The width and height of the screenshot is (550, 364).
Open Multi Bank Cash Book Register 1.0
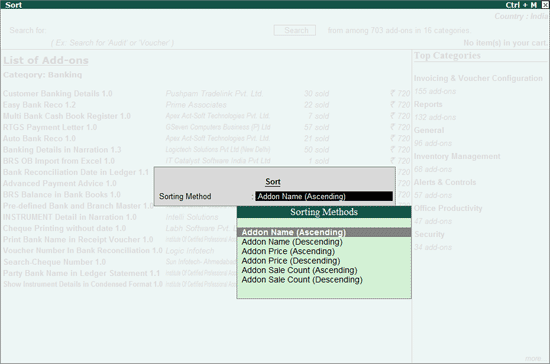[67, 116]
